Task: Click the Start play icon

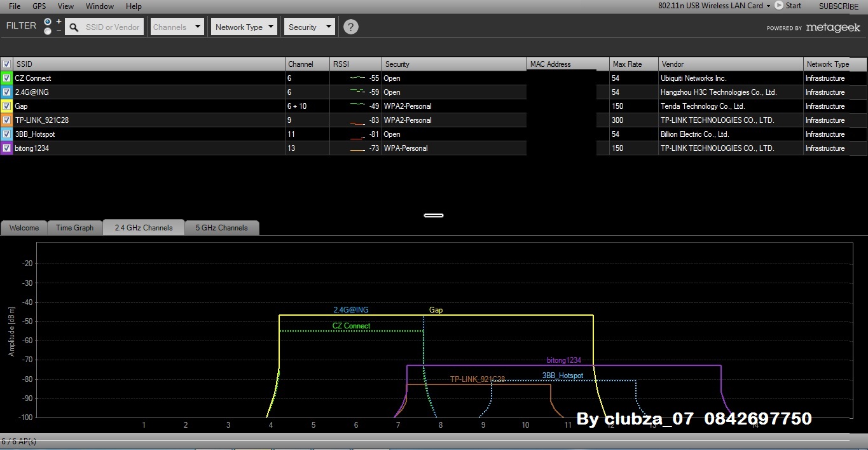Action: [778, 5]
